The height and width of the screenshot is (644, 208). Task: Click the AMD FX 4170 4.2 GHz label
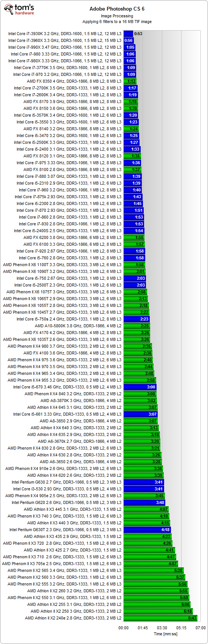[73, 333]
